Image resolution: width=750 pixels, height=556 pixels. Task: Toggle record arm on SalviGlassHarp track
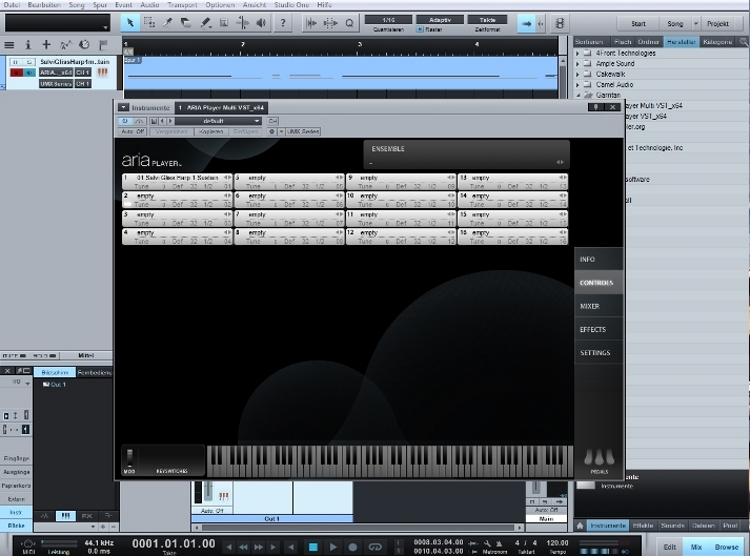(x=16, y=73)
